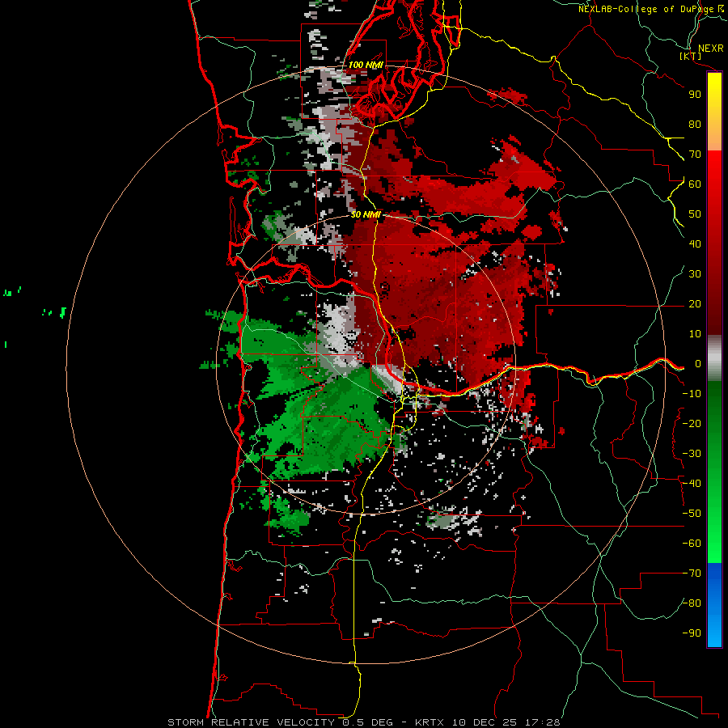Click the NEXLAB-College of DuPage title text
The height and width of the screenshot is (728, 728).
pyautogui.click(x=645, y=9)
